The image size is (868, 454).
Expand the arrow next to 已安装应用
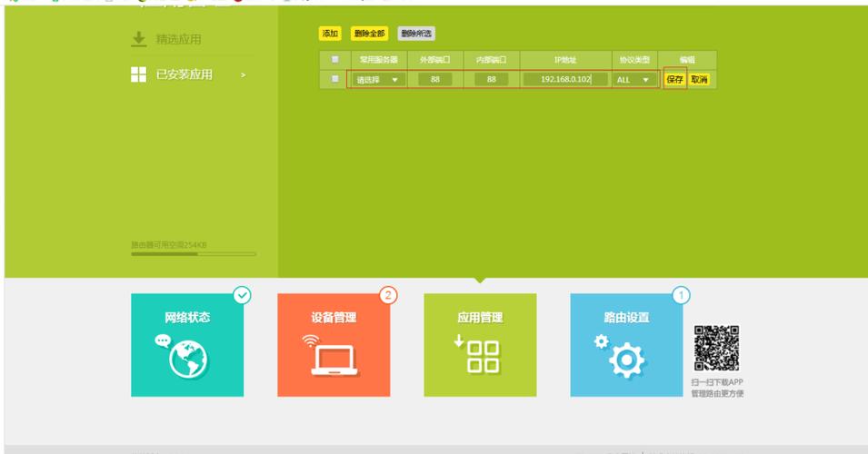pyautogui.click(x=243, y=75)
